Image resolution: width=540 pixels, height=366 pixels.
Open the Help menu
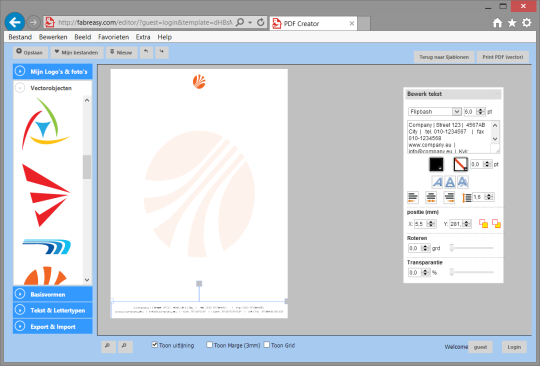(x=165, y=37)
